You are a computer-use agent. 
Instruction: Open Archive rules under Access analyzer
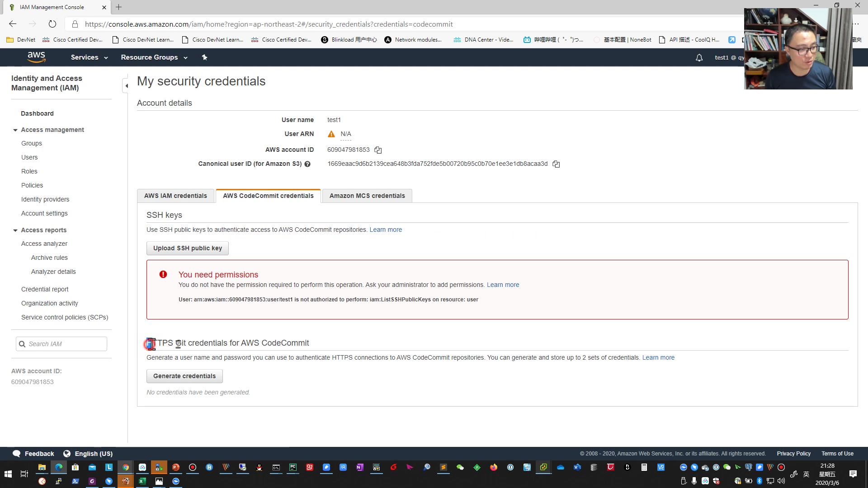(x=49, y=258)
